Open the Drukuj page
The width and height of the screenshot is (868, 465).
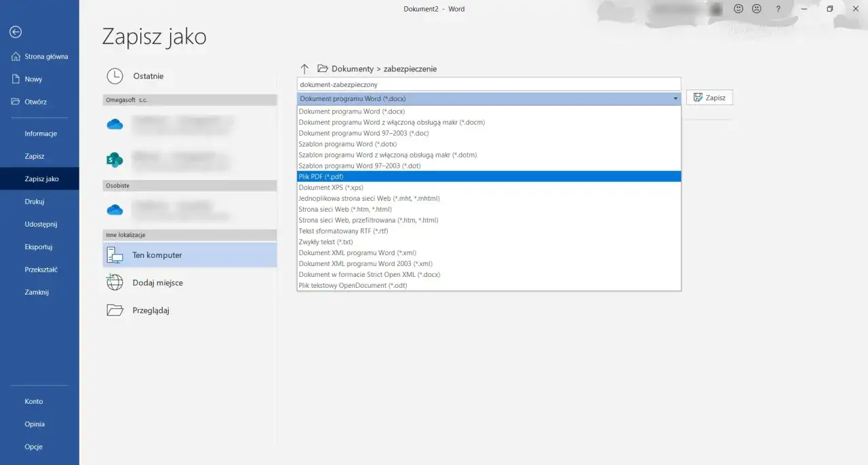point(39,202)
